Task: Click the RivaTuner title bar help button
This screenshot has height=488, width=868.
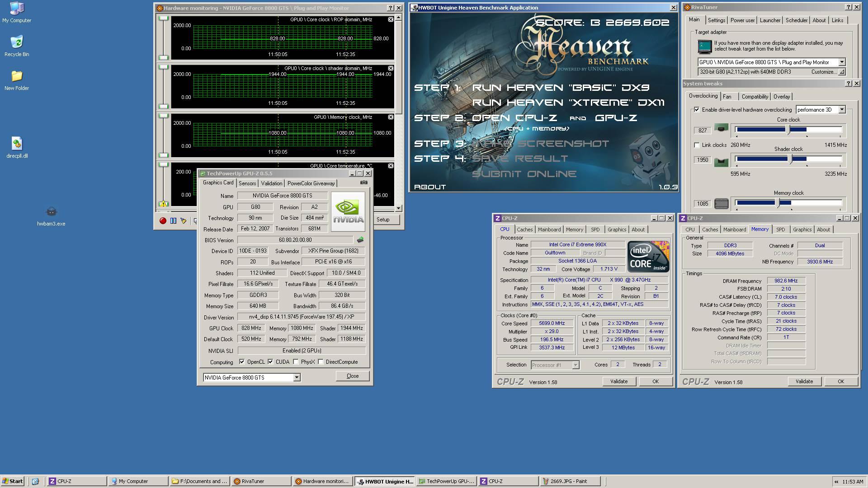Action: (x=849, y=7)
